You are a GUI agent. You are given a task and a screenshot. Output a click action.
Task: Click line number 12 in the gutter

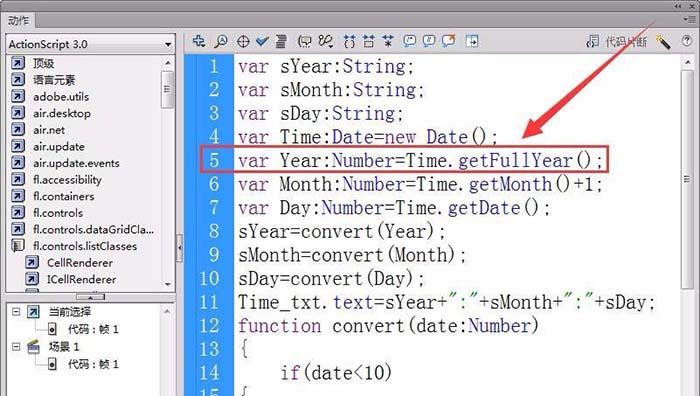pos(209,325)
